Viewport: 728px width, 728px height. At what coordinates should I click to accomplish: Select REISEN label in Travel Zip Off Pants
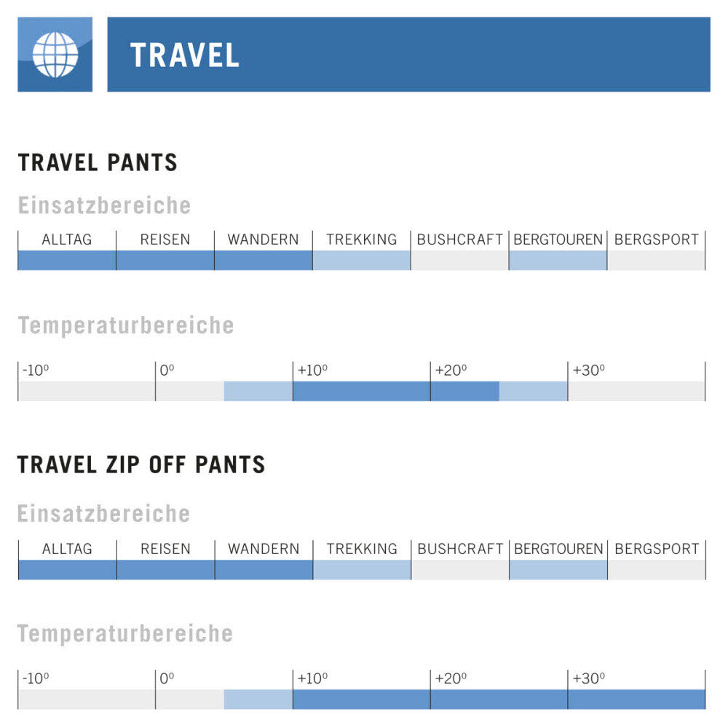point(165,549)
